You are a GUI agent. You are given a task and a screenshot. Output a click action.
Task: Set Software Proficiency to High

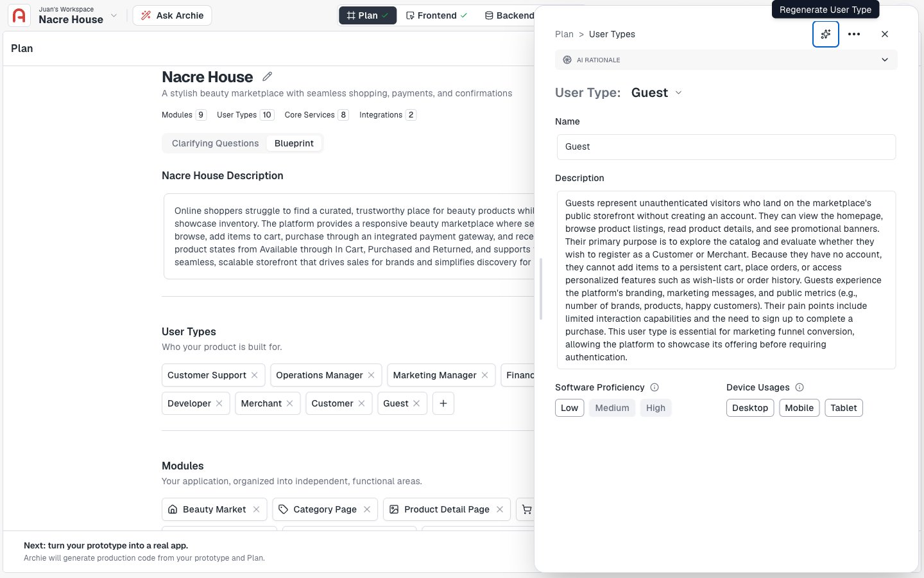pyautogui.click(x=656, y=408)
